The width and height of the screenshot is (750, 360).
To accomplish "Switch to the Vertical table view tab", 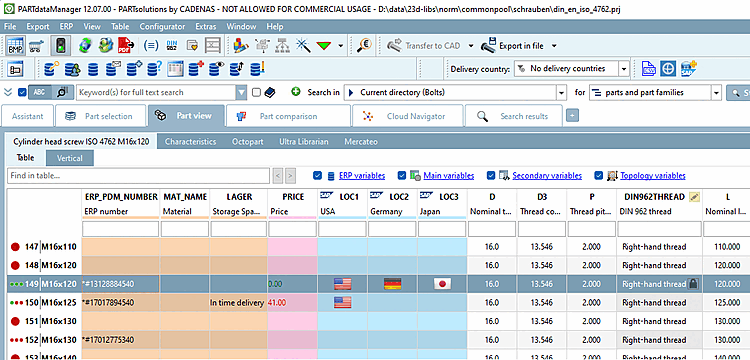I will click(70, 158).
